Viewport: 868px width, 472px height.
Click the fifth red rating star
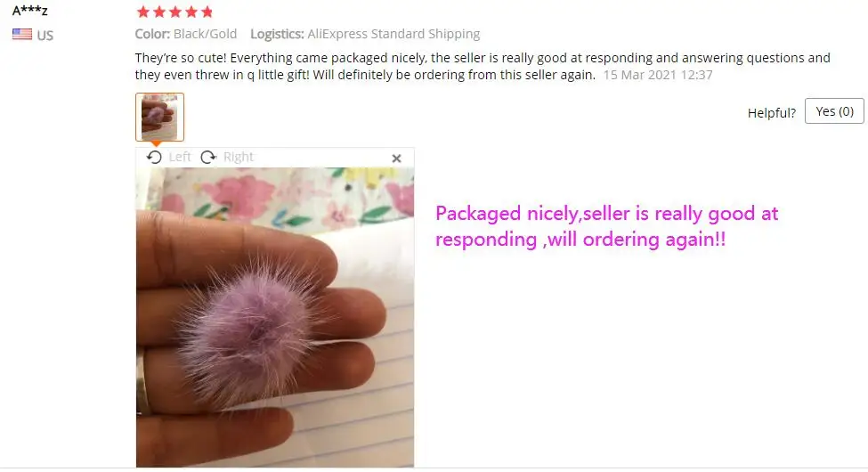click(207, 12)
